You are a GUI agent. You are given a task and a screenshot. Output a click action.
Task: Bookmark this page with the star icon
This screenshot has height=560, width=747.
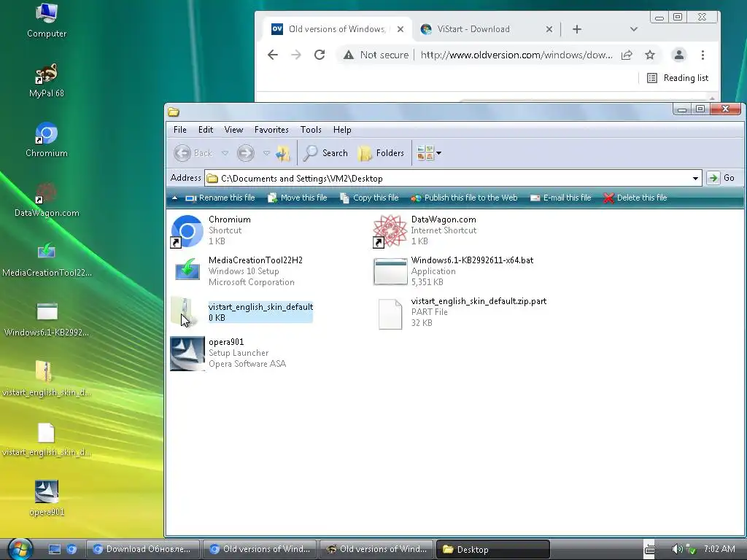coord(650,55)
